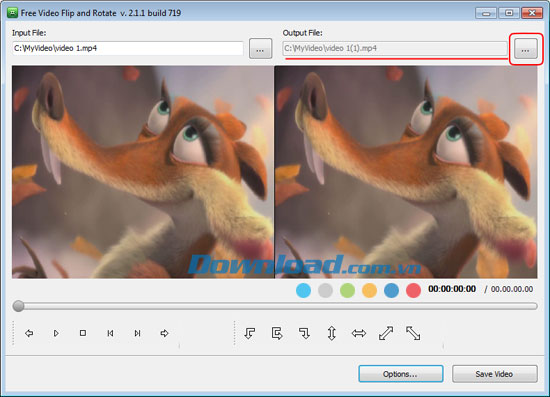Close the Free Video Flip and Rotate window
This screenshot has width=550, height=397.
coord(532,13)
